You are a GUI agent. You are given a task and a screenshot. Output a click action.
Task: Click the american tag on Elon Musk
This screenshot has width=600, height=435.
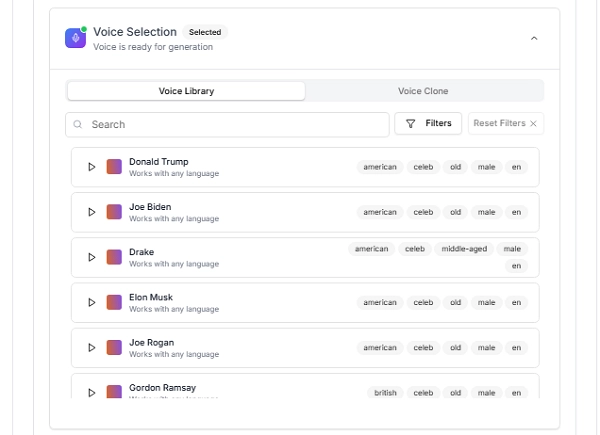pos(380,302)
